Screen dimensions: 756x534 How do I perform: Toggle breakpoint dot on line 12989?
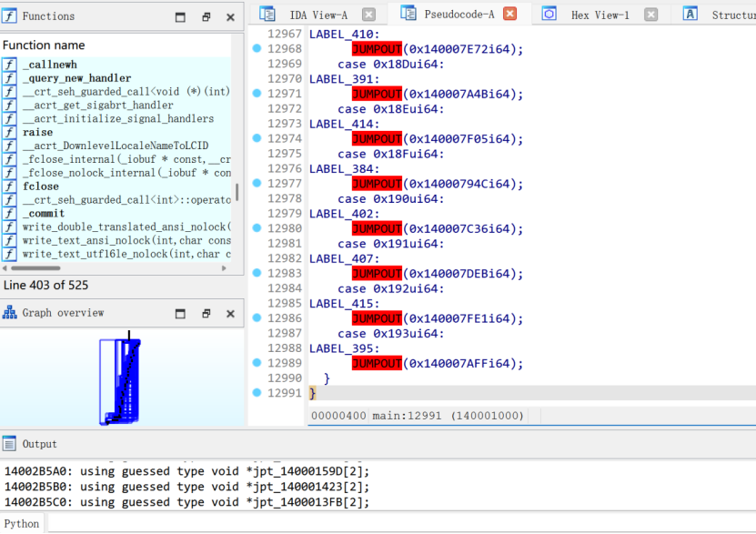click(x=257, y=363)
